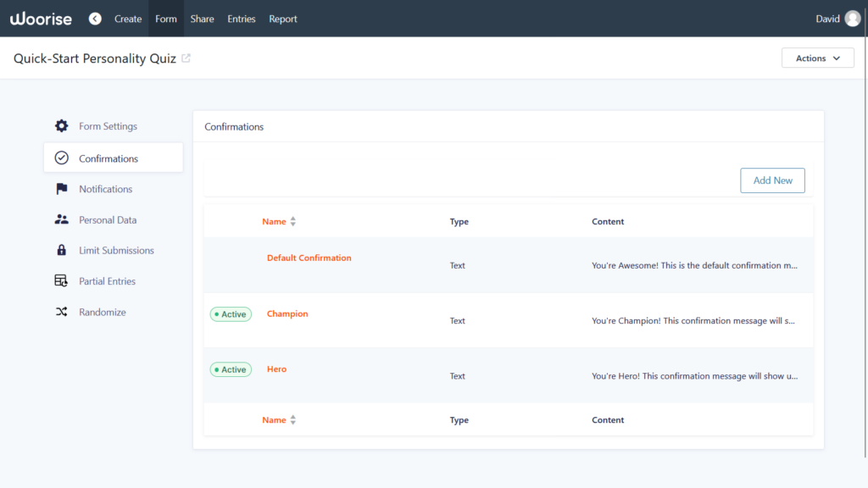Open David's user avatar menu
This screenshot has height=488, width=868.
(852, 19)
